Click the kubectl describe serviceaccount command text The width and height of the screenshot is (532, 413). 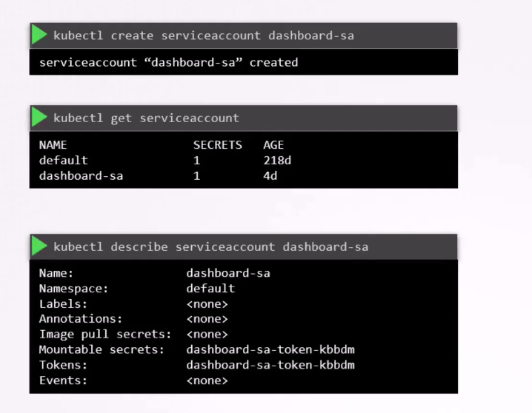pos(210,247)
